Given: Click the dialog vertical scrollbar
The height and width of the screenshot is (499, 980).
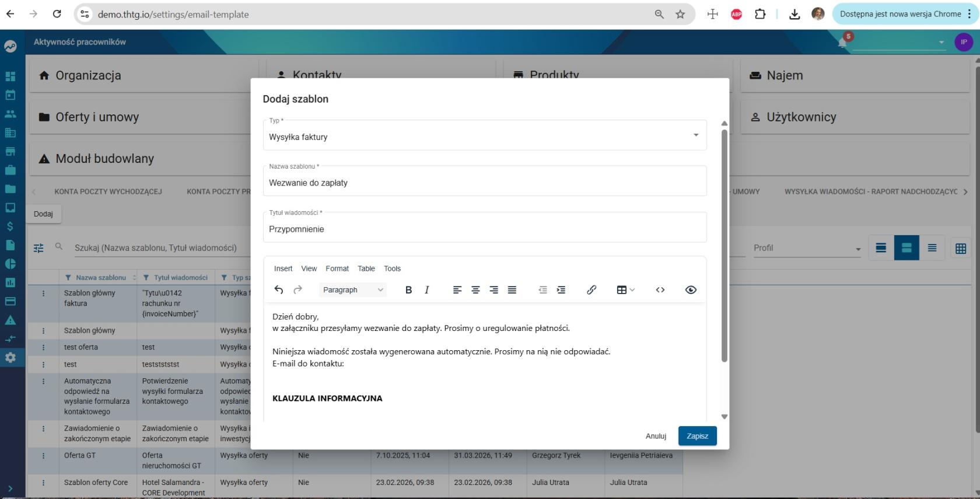Looking at the screenshot, I should point(724,245).
